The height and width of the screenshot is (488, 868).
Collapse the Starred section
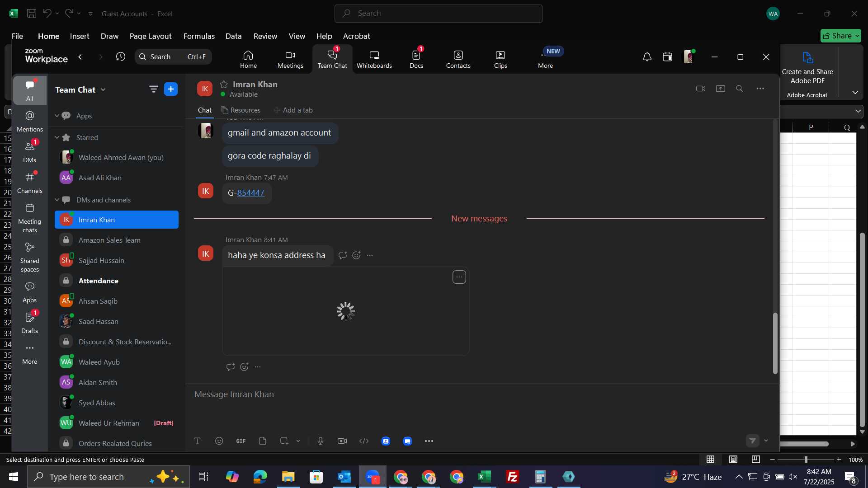coord(57,137)
